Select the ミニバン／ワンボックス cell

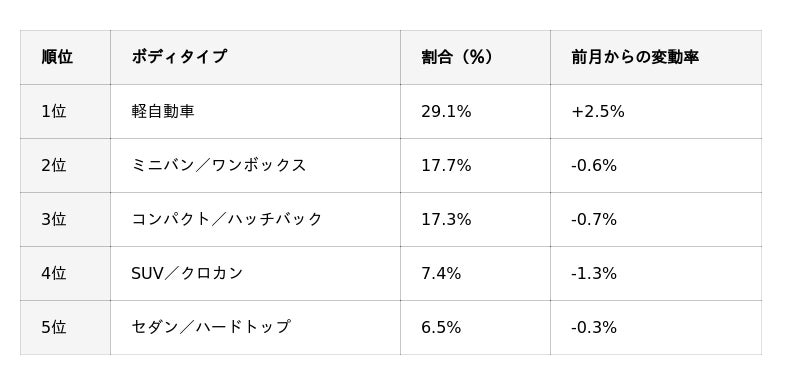click(x=255, y=165)
